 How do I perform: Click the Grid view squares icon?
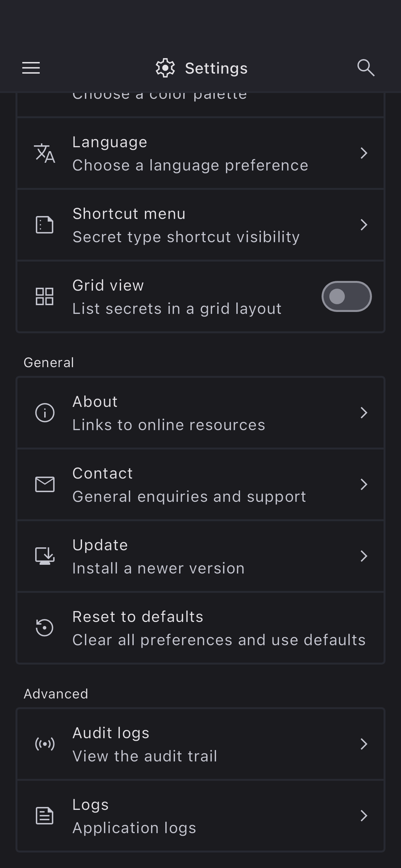click(x=45, y=296)
